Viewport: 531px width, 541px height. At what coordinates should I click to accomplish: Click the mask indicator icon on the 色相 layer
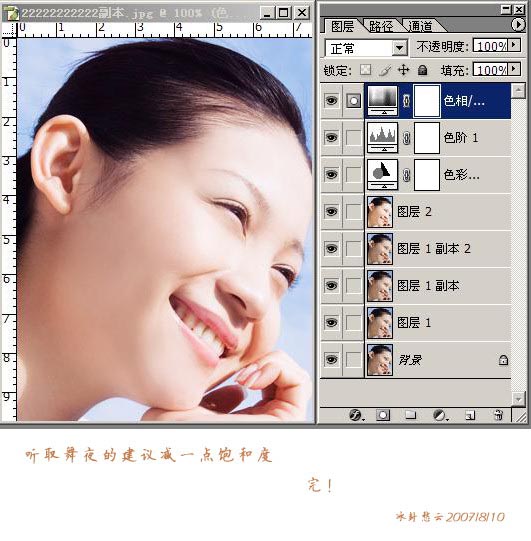(x=354, y=101)
